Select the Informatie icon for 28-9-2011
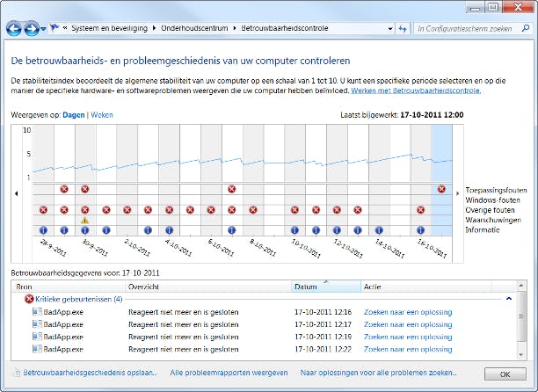This screenshot has width=538, height=392. tap(43, 230)
